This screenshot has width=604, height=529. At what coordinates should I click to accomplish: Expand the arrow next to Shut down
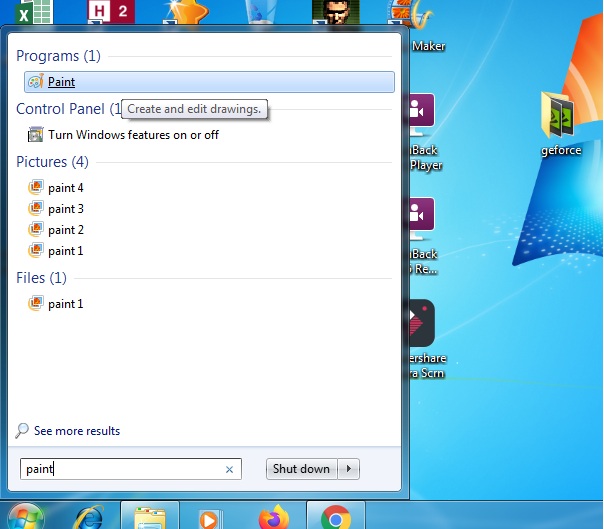click(x=349, y=469)
